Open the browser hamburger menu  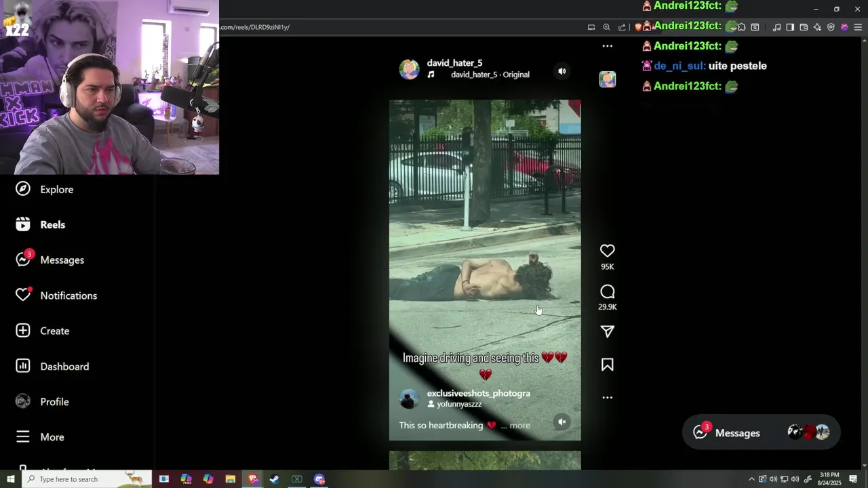click(x=858, y=27)
